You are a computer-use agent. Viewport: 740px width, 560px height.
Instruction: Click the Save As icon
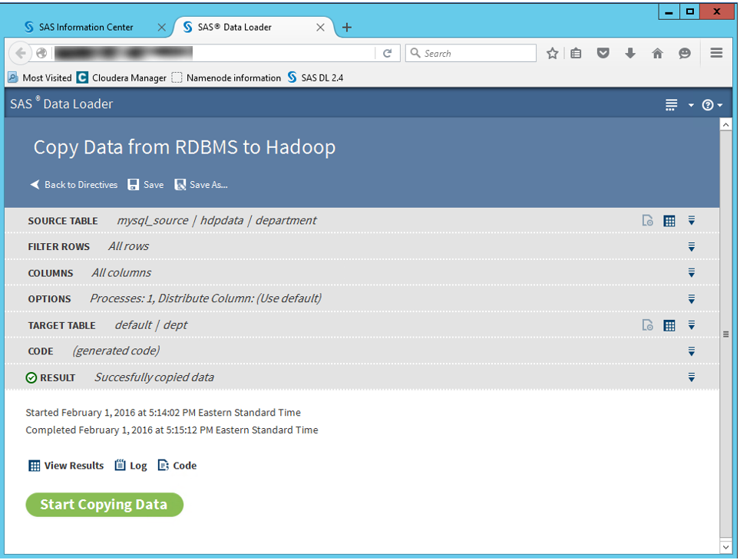180,184
